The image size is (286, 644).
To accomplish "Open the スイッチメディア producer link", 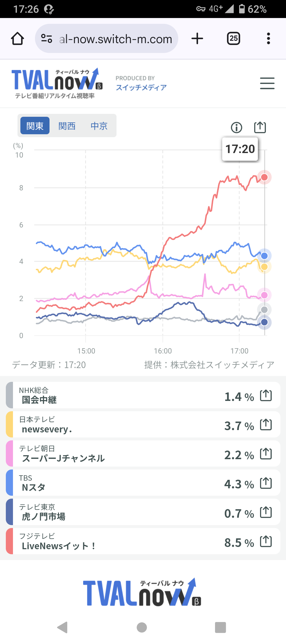I will 141,87.
